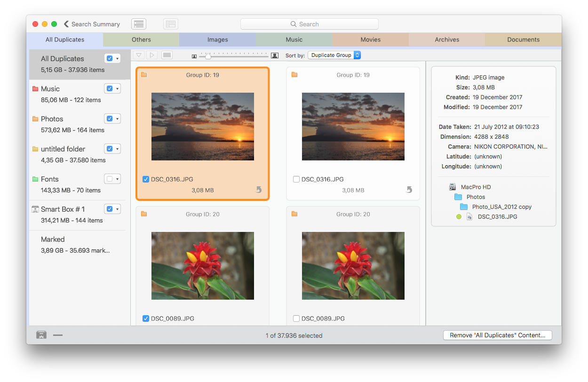The width and height of the screenshot is (588, 382).
Task: Click the Smart Box # 1 sidebar icon
Action: [35, 208]
